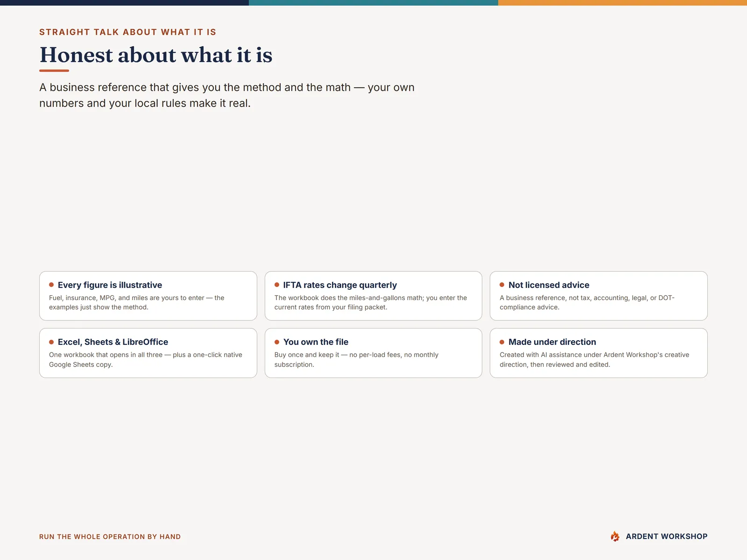Click the 'Honest about what it is' heading

pyautogui.click(x=156, y=55)
